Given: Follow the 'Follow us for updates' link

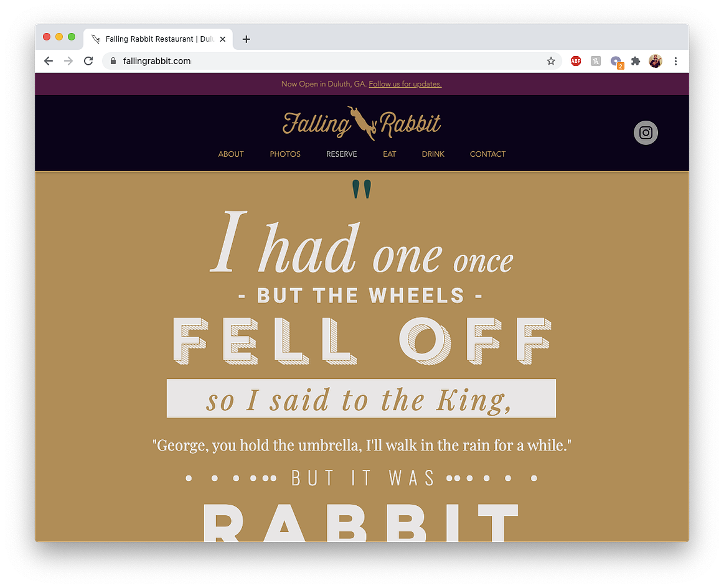Looking at the screenshot, I should point(405,84).
